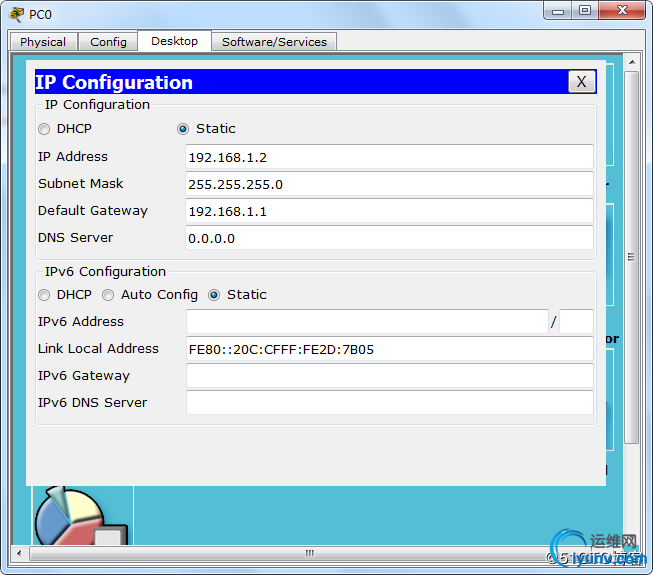This screenshot has width=653, height=575.
Task: Click the vertical scrollbar up arrow
Action: point(632,62)
